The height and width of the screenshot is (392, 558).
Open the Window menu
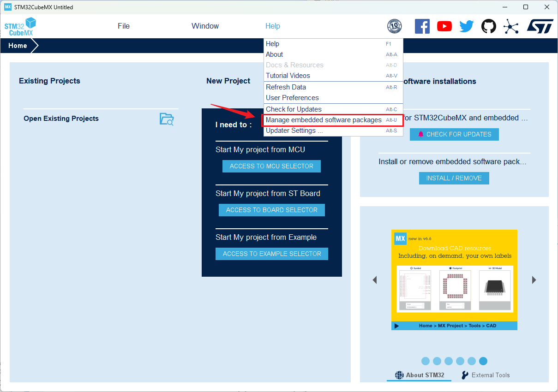pyautogui.click(x=205, y=26)
